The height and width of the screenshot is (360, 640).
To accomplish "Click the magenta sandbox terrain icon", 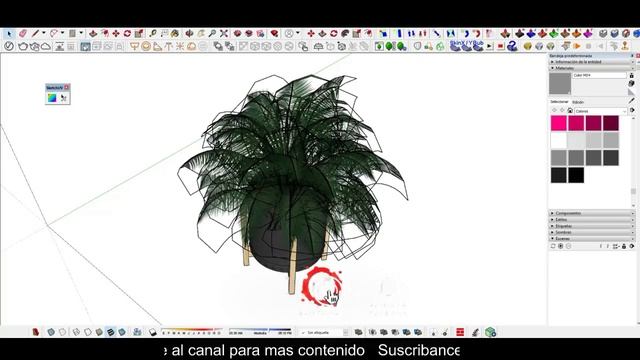I will click(588, 33).
